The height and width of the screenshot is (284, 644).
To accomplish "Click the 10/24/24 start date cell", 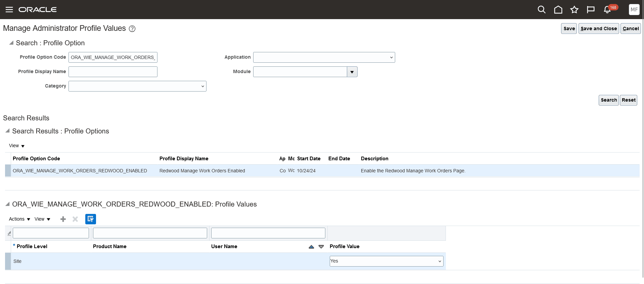I will click(306, 171).
